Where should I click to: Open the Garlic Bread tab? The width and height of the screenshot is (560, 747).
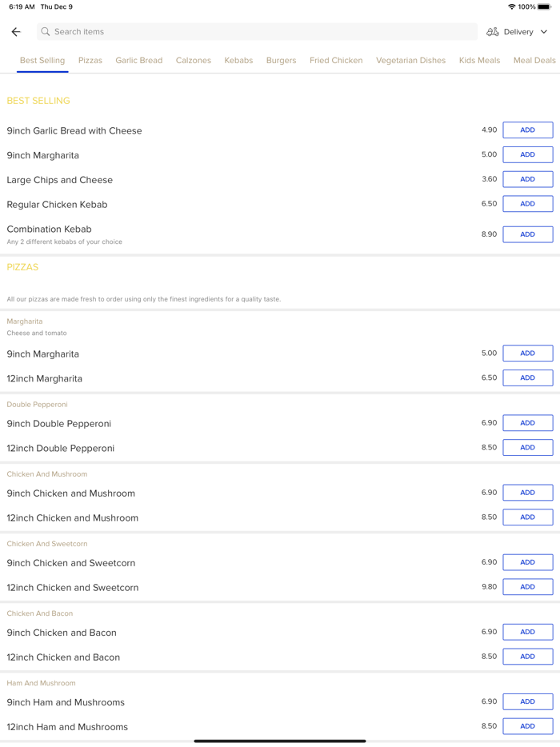pyautogui.click(x=139, y=61)
